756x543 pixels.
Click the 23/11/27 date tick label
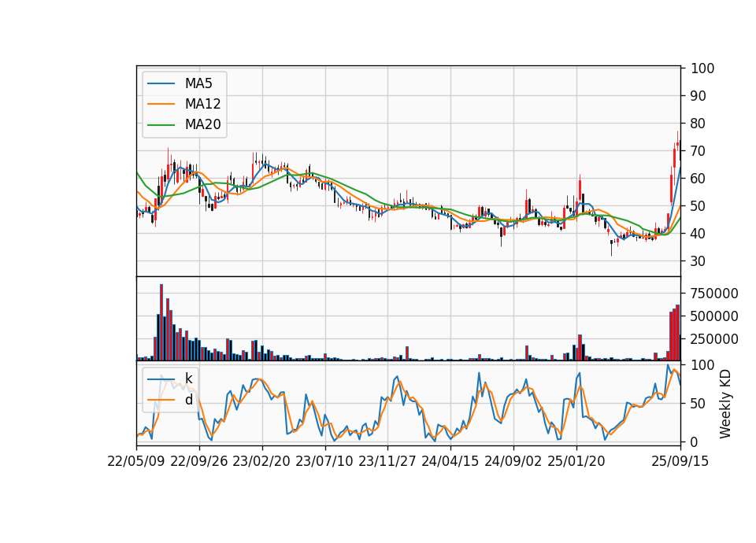tap(387, 461)
